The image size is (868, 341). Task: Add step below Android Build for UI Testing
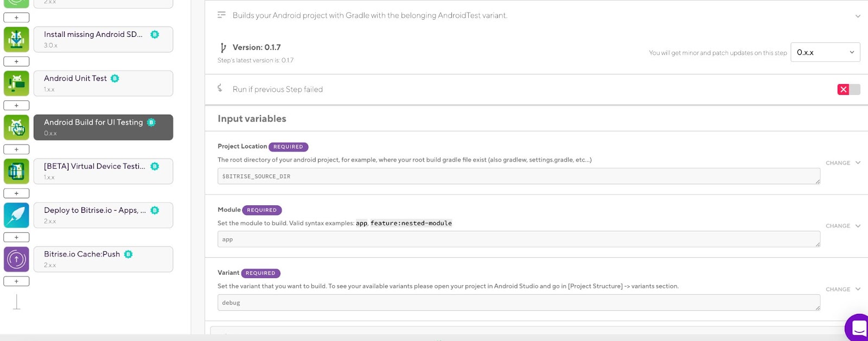click(x=16, y=149)
